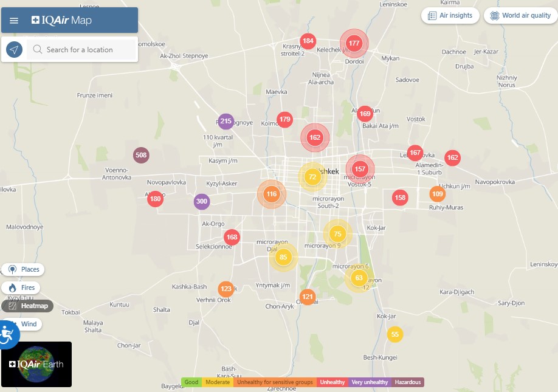Click the yellow 55 station marker
Image resolution: width=558 pixels, height=392 pixels.
(395, 334)
